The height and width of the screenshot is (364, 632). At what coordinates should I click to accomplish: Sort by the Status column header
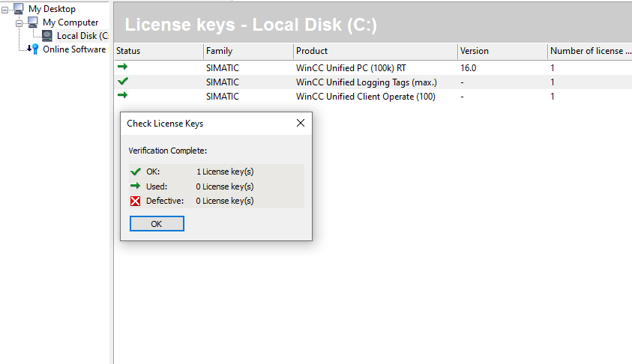[x=158, y=51]
